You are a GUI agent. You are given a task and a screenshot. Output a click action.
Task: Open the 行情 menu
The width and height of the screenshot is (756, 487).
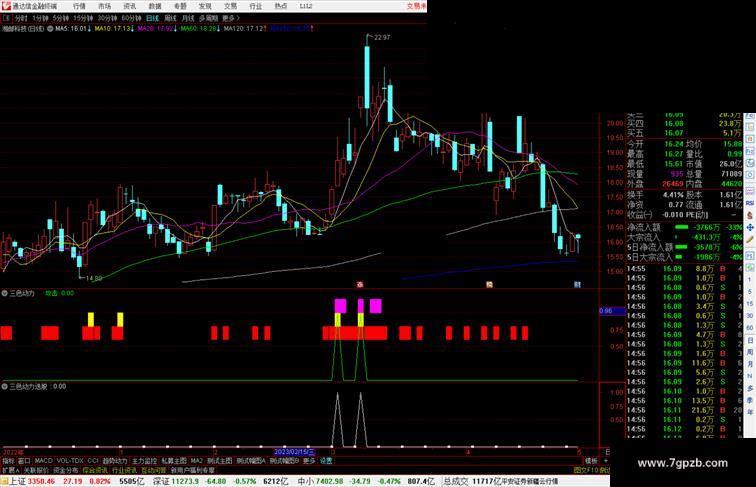tap(80, 6)
